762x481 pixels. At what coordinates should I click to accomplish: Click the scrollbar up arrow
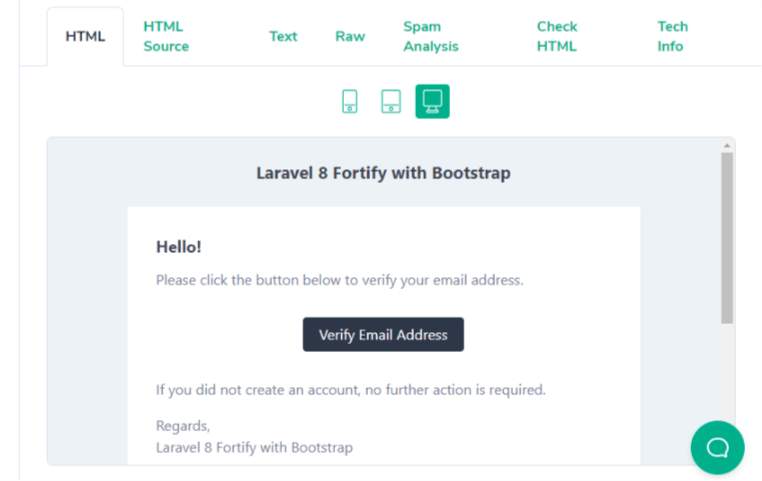click(x=727, y=146)
